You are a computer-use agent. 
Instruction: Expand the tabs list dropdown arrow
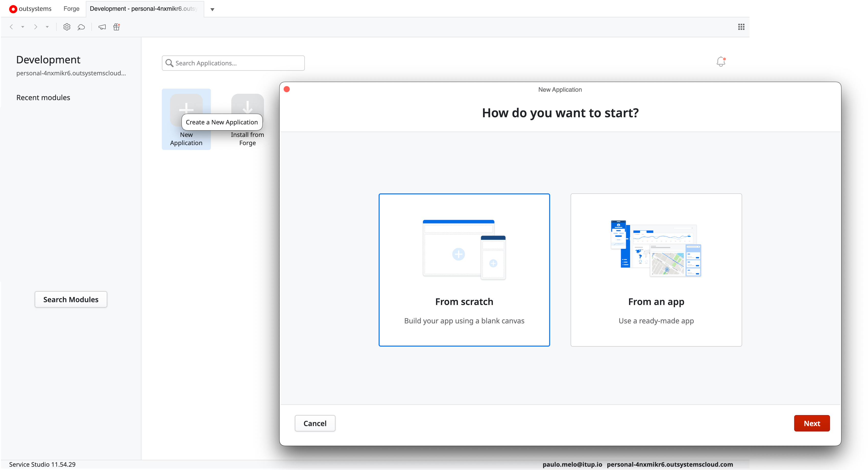click(x=212, y=9)
